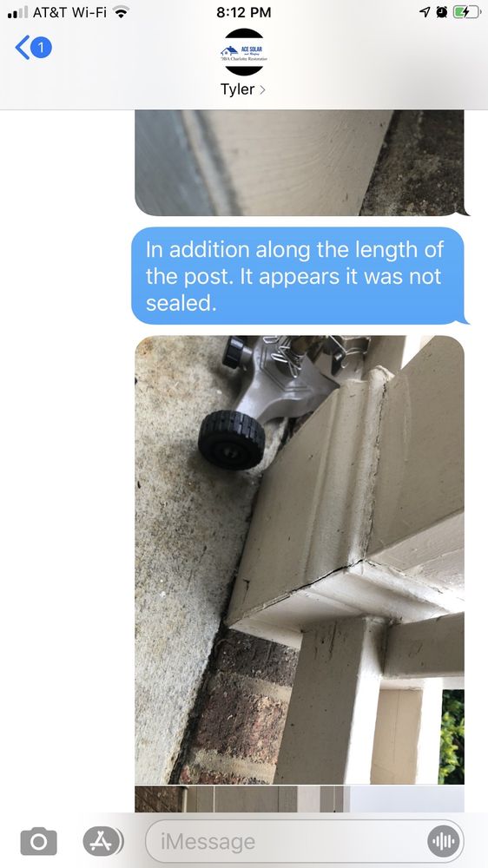Screen dimensions: 488x868
Task: Open the porch post photo attachment
Action: [300, 559]
